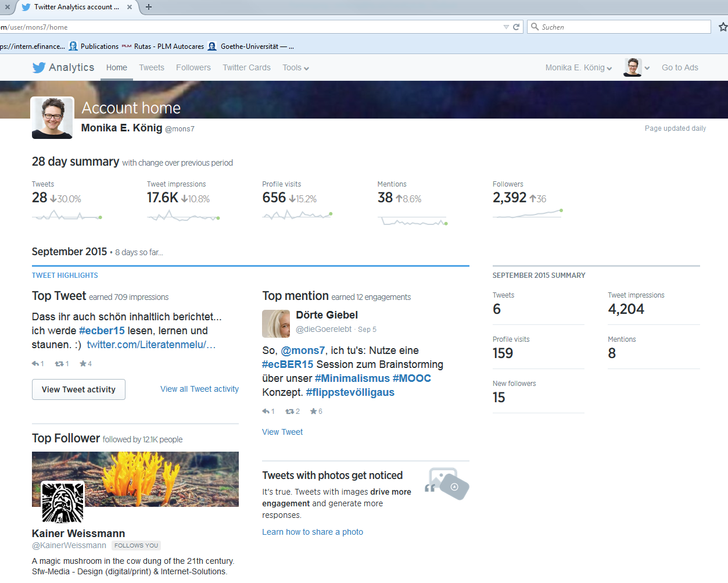The width and height of the screenshot is (728, 583).
Task: Click the Twitter bird Analytics logo
Action: [x=63, y=67]
